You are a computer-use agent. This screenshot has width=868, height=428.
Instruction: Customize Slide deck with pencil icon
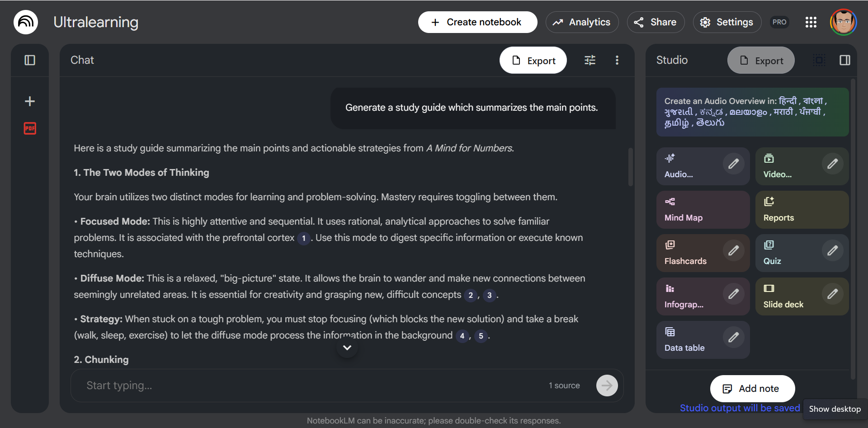pyautogui.click(x=832, y=294)
